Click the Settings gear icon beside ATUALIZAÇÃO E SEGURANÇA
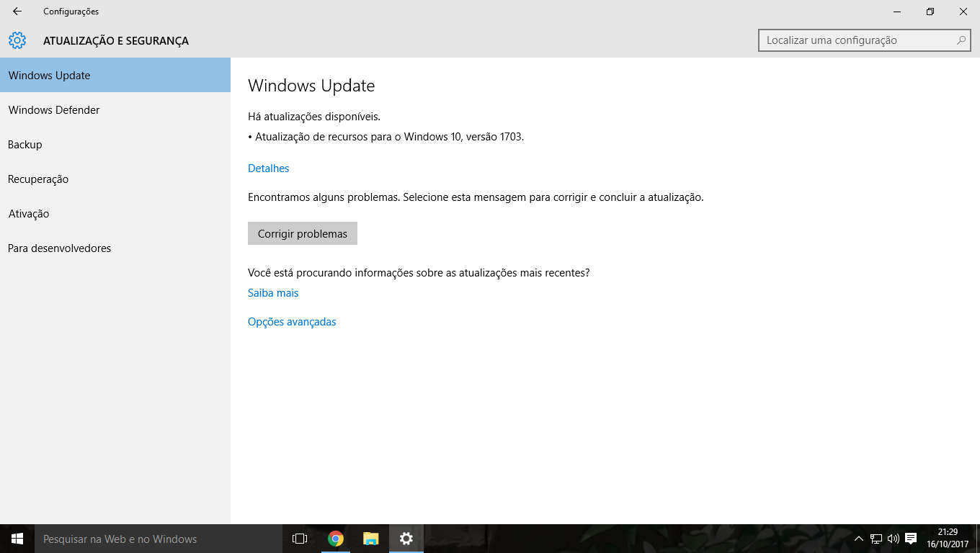980x553 pixels. [x=17, y=40]
